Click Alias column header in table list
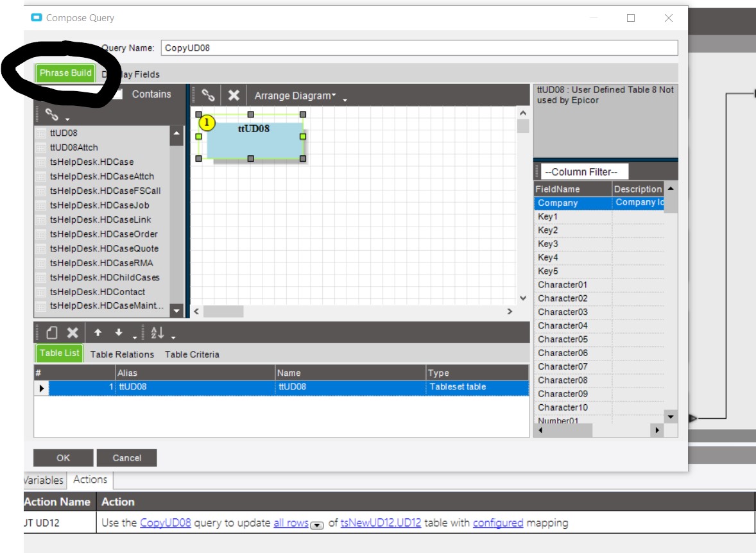Screen dimensions: 756x553 (x=195, y=373)
